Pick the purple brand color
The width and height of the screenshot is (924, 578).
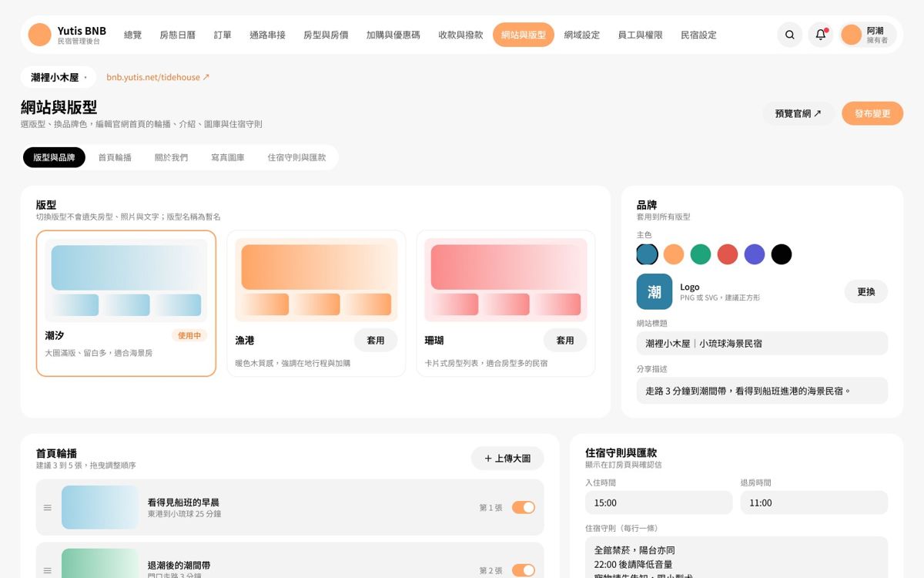coord(755,254)
